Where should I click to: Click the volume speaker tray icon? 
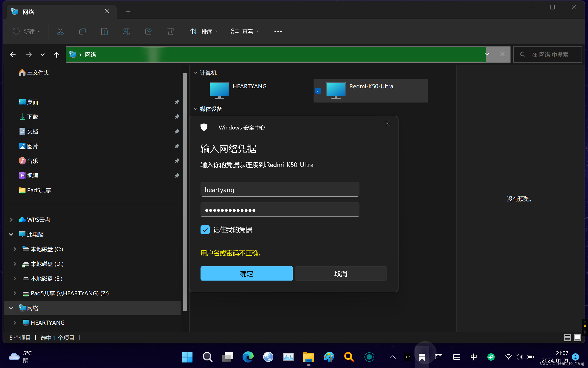point(519,357)
